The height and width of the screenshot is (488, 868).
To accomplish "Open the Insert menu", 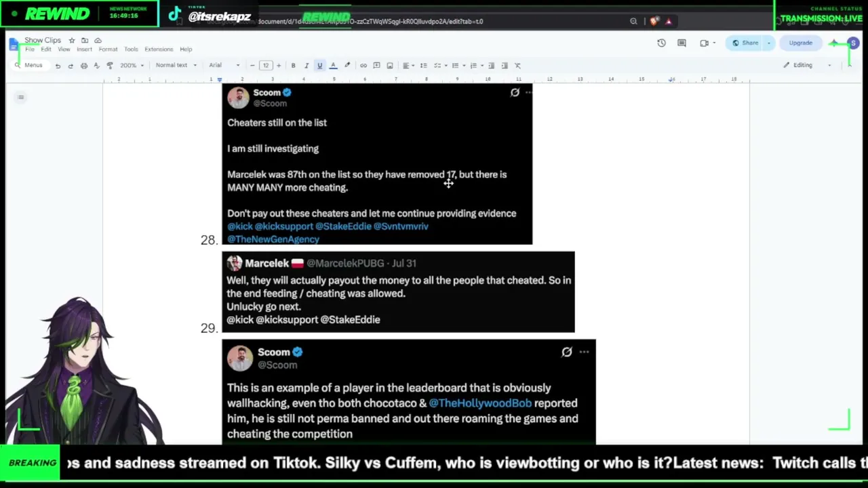I will click(x=84, y=49).
